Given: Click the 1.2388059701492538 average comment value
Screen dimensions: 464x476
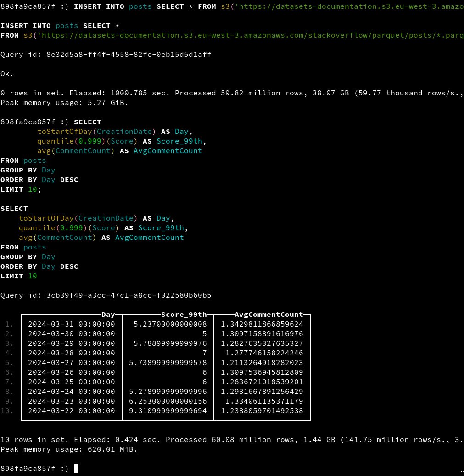Looking at the screenshot, I should click(x=262, y=411).
